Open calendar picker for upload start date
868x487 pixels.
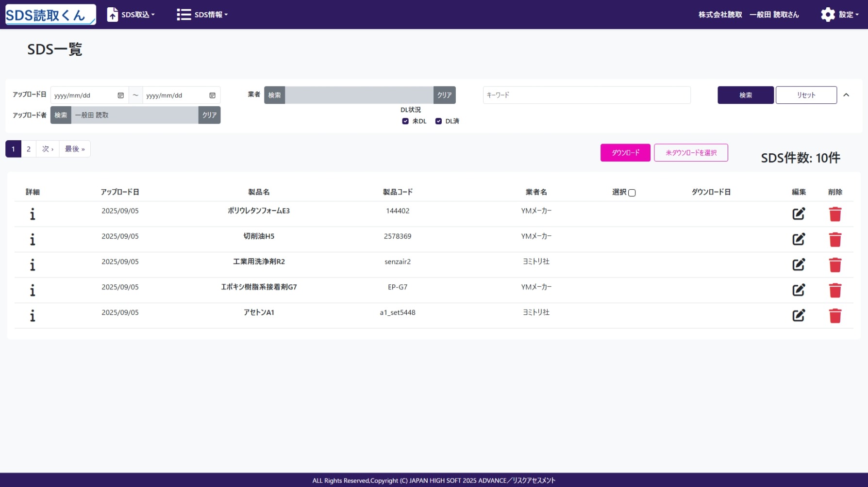120,96
